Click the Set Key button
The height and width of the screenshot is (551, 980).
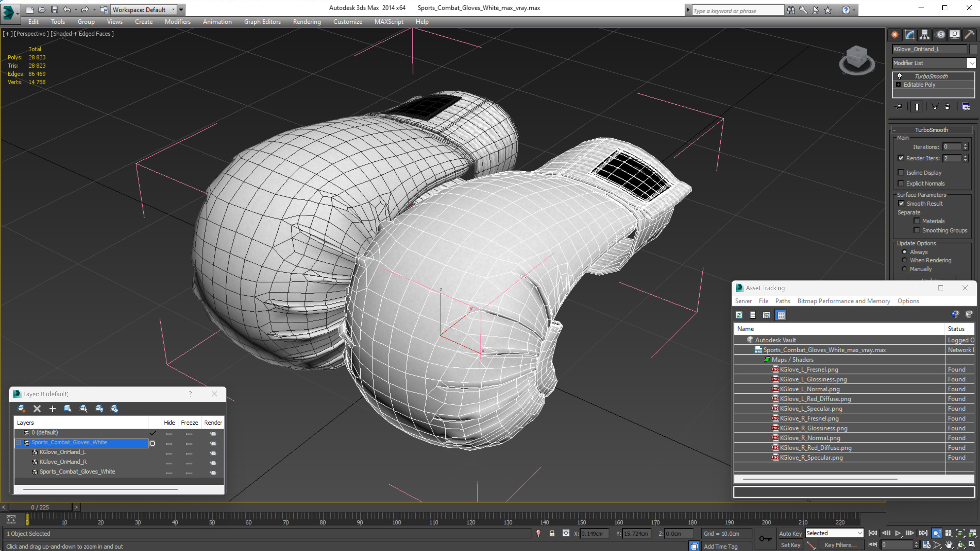(790, 545)
